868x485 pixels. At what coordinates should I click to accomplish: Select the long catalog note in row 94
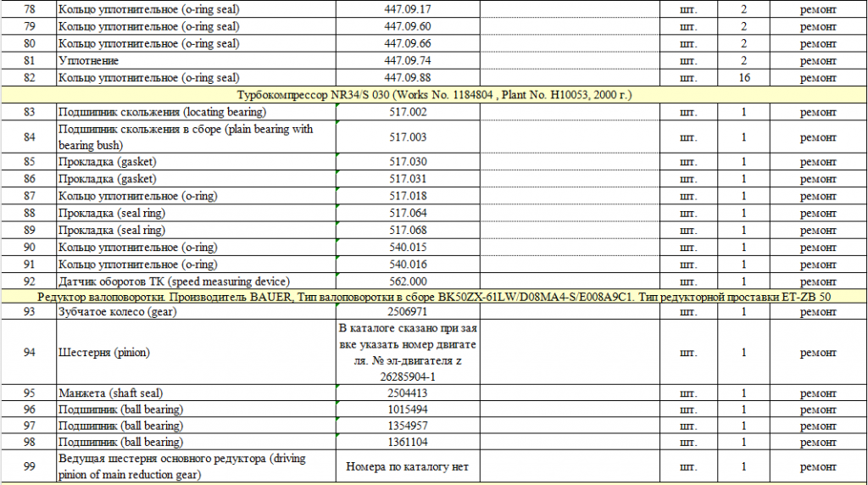(408, 353)
